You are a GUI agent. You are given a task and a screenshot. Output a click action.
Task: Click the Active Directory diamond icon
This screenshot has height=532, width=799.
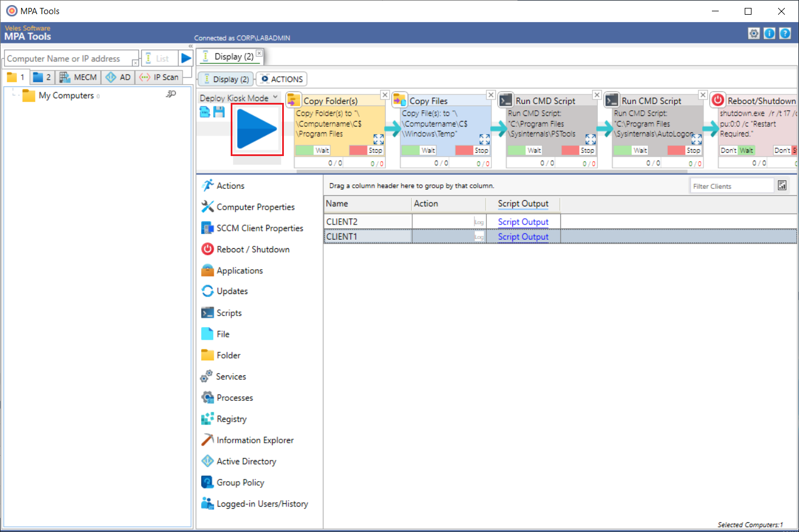(x=208, y=461)
